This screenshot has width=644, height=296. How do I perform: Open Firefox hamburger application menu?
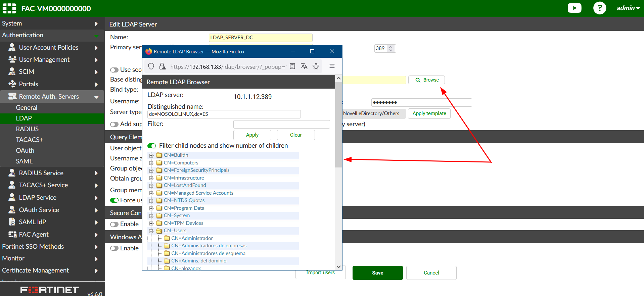coord(332,66)
